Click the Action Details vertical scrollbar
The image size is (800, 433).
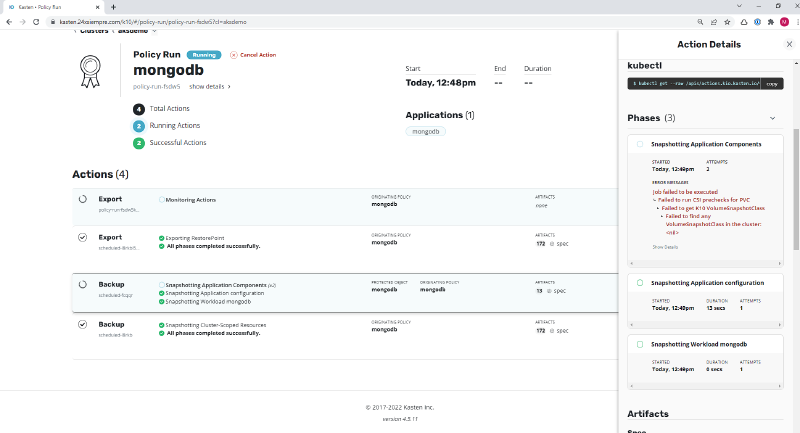(x=796, y=189)
